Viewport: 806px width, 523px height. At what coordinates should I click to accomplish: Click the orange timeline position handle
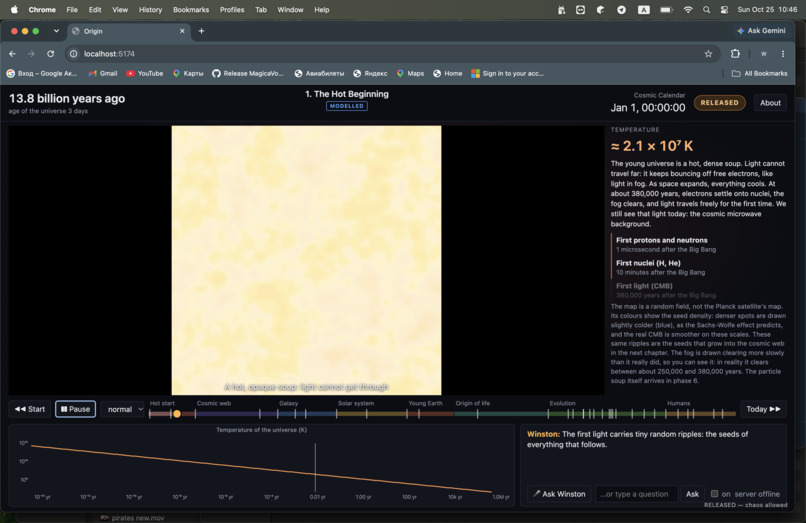[177, 413]
